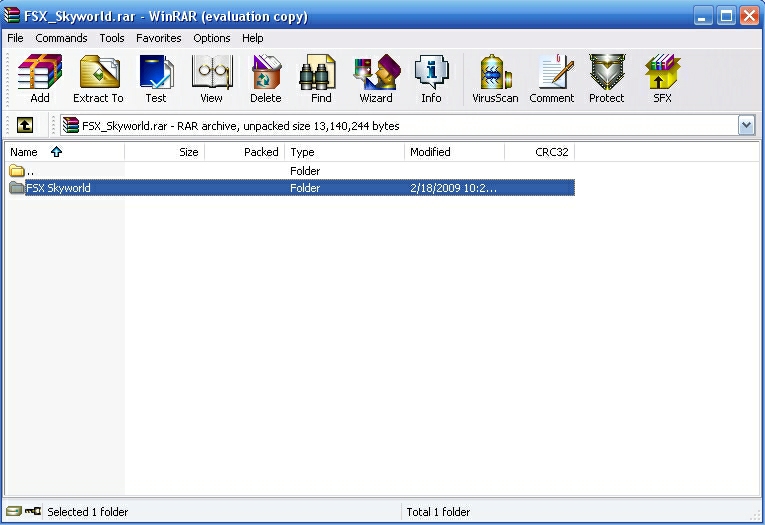The width and height of the screenshot is (765, 525).
Task: Select the FSX Skyworld folder
Action: pyautogui.click(x=58, y=188)
